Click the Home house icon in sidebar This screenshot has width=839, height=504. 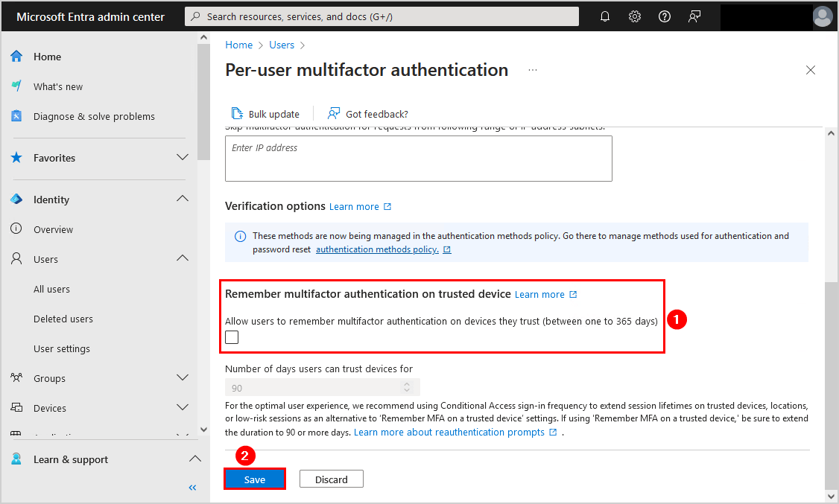pos(16,56)
